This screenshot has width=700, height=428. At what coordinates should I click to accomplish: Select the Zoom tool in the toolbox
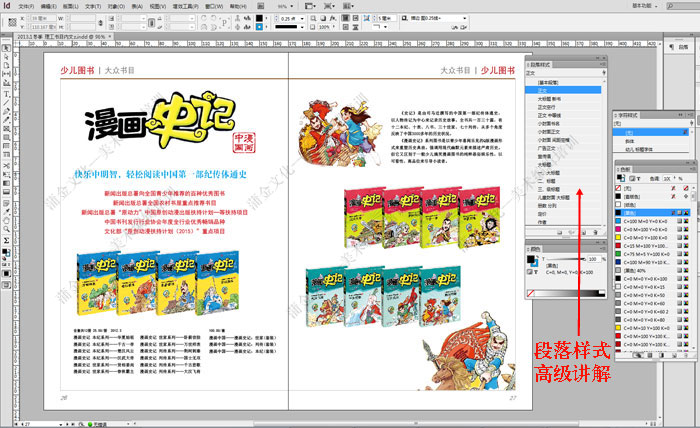[6, 229]
